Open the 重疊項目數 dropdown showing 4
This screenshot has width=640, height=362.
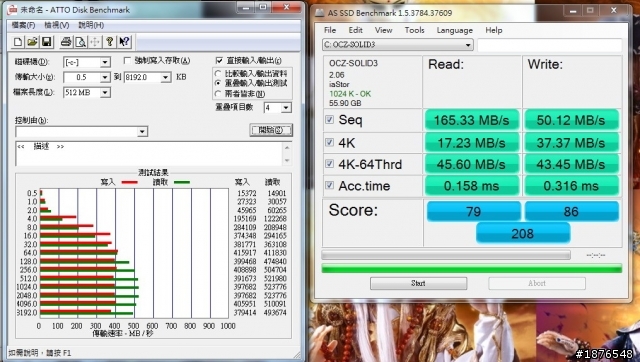click(x=286, y=108)
